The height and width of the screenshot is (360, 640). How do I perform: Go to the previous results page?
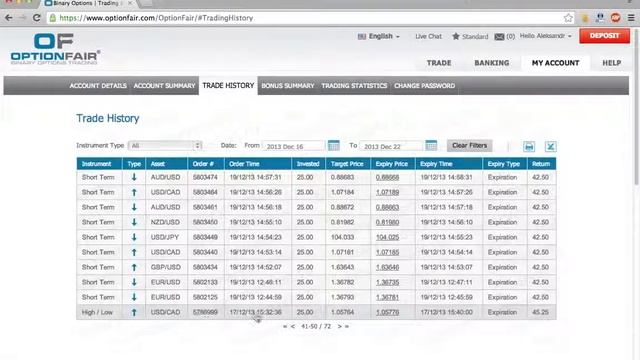tap(293, 327)
